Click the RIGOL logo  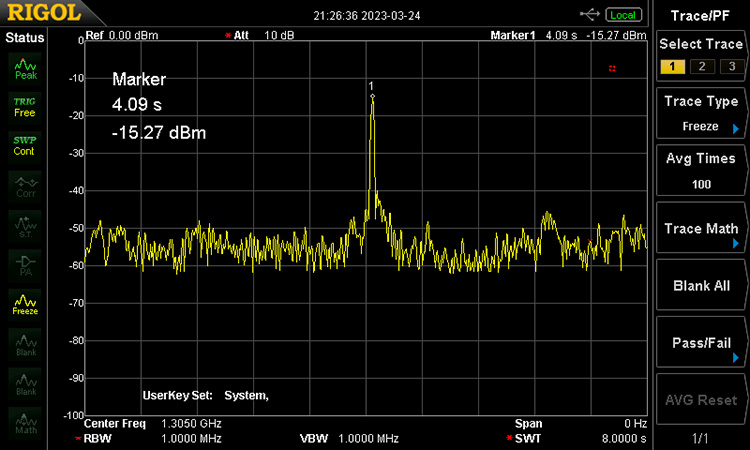(44, 12)
